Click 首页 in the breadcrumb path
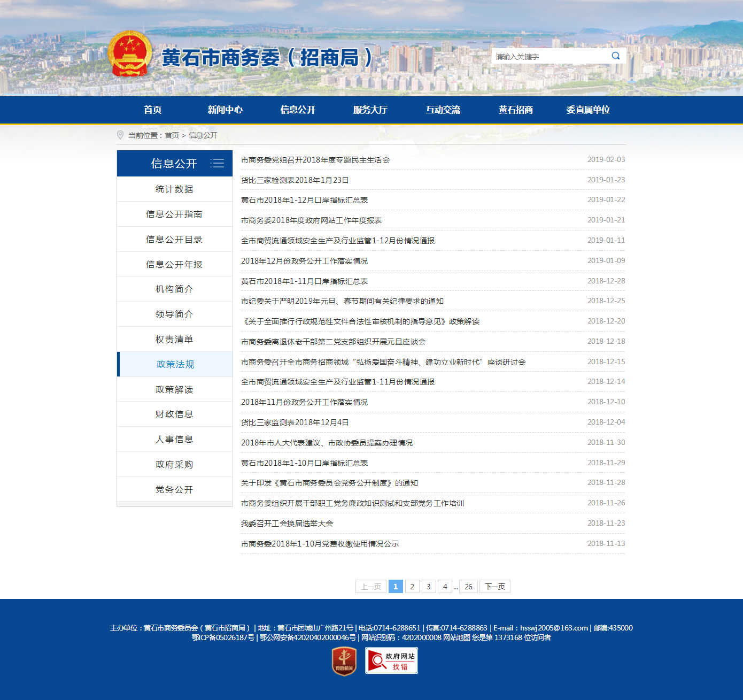 click(x=172, y=135)
